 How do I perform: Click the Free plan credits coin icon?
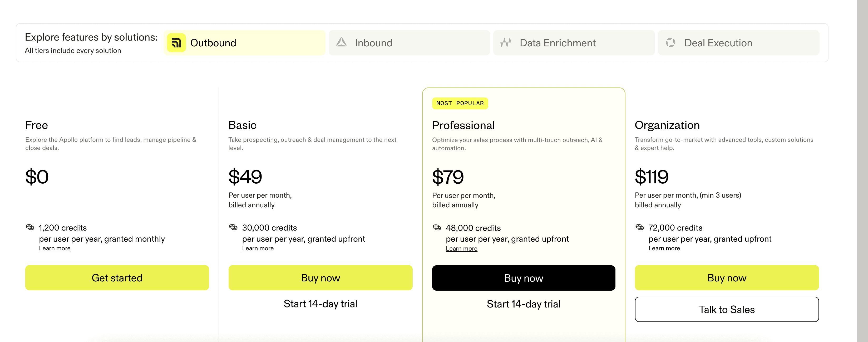tap(30, 227)
